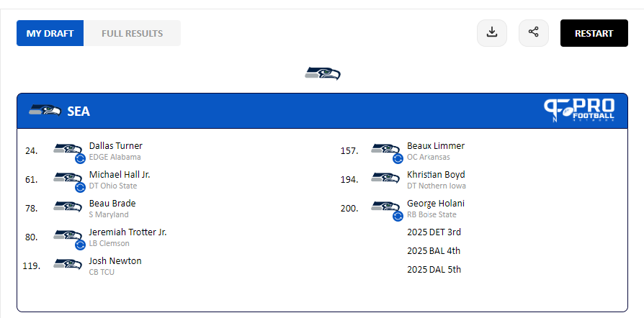Click the trade swap icon beside Dallas Turner
The image size is (644, 318).
pyautogui.click(x=80, y=158)
